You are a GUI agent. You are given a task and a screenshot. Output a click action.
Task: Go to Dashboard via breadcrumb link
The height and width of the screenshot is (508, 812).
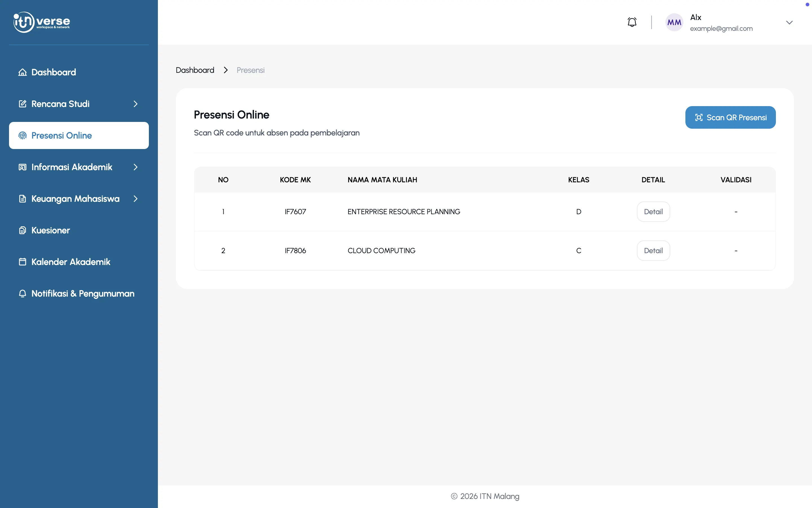click(195, 70)
